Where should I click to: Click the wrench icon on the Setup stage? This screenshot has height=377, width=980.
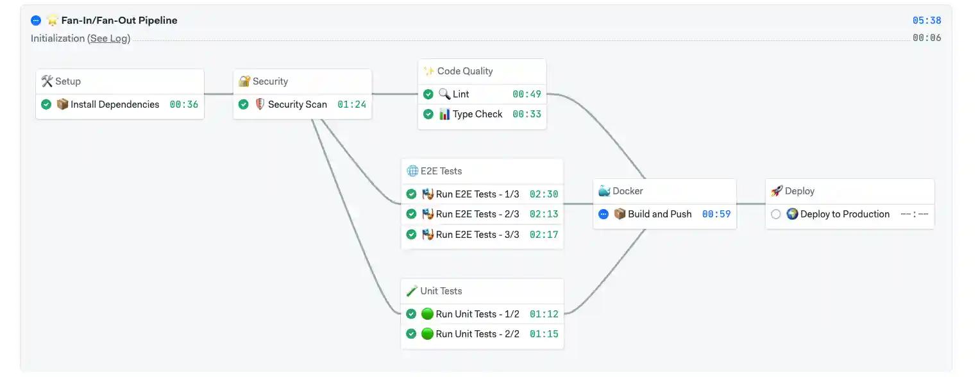pyautogui.click(x=46, y=81)
